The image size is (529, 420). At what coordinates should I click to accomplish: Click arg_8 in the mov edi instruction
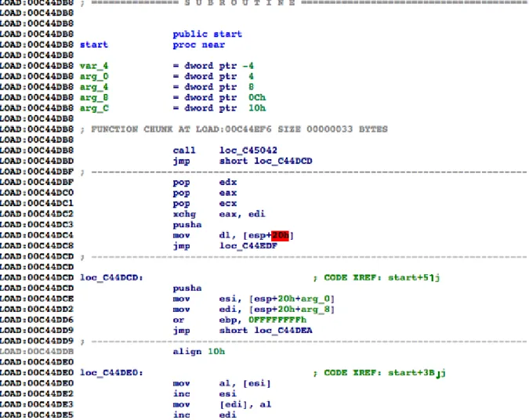coord(315,310)
